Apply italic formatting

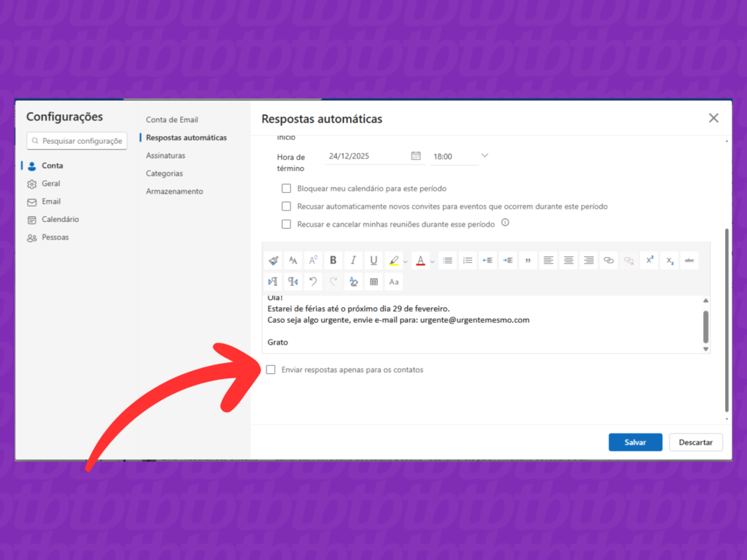click(x=353, y=260)
